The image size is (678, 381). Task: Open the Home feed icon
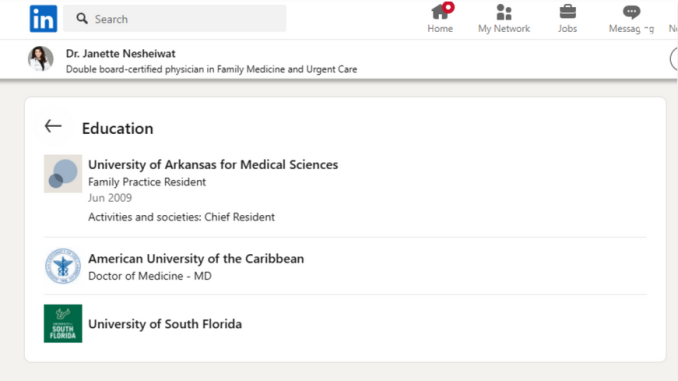(440, 12)
